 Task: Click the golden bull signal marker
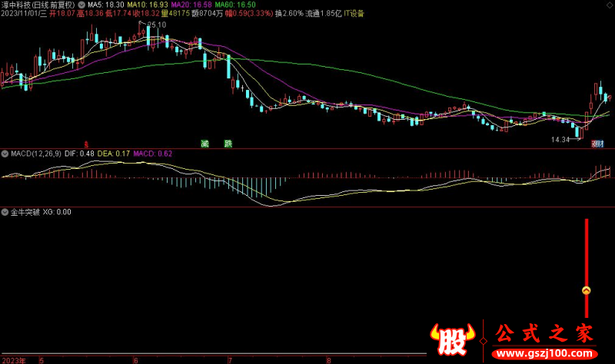pyautogui.click(x=587, y=290)
